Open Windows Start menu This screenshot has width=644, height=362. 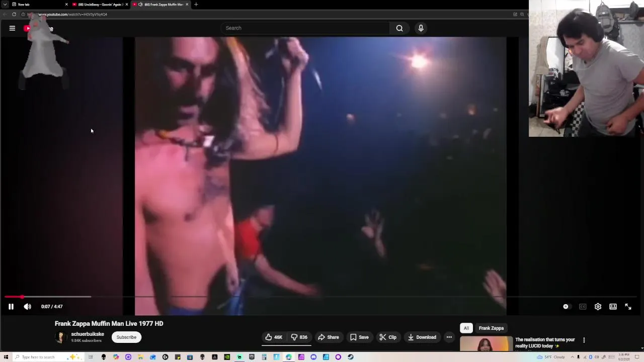[x=6, y=357]
